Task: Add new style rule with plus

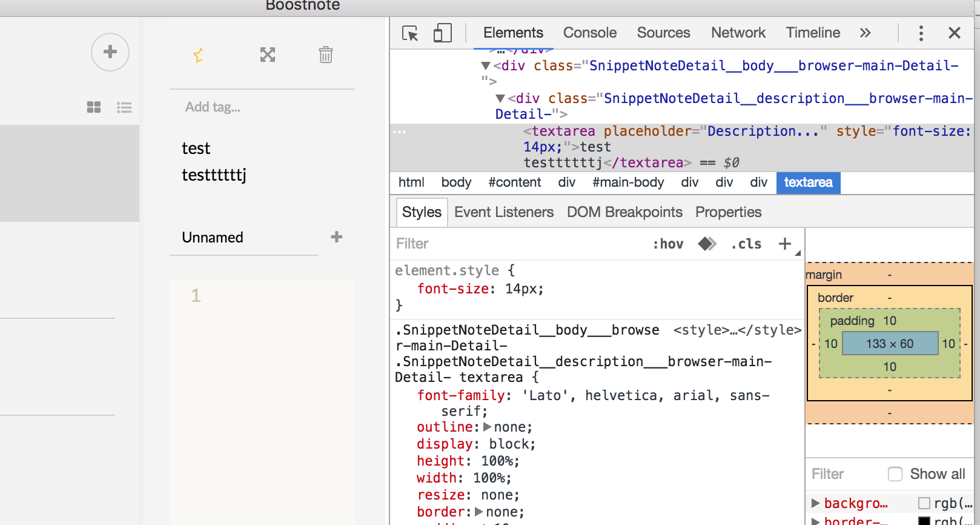Action: point(785,244)
